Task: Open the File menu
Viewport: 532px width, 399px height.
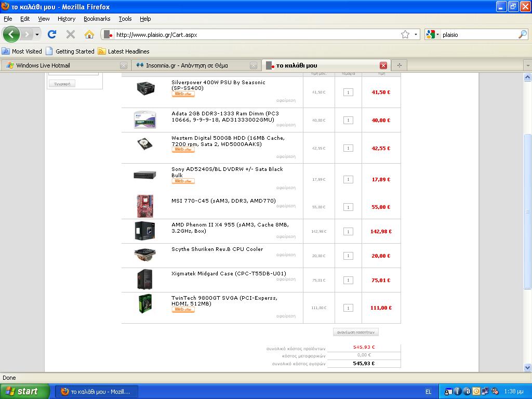Action: coord(8,19)
